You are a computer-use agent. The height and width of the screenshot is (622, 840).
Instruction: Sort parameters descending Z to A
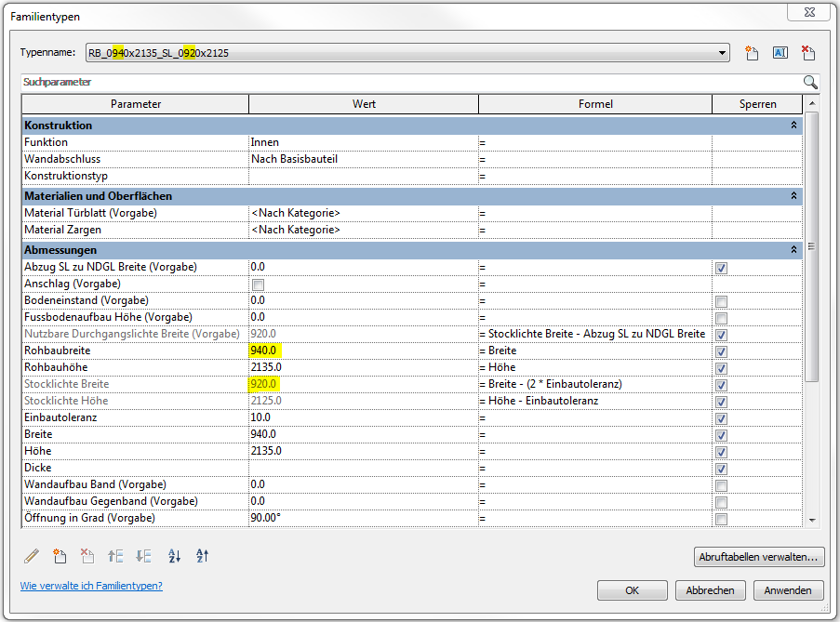[202, 556]
